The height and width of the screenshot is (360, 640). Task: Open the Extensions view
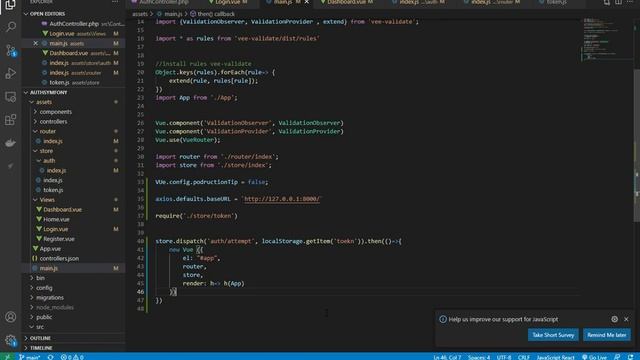11,120
